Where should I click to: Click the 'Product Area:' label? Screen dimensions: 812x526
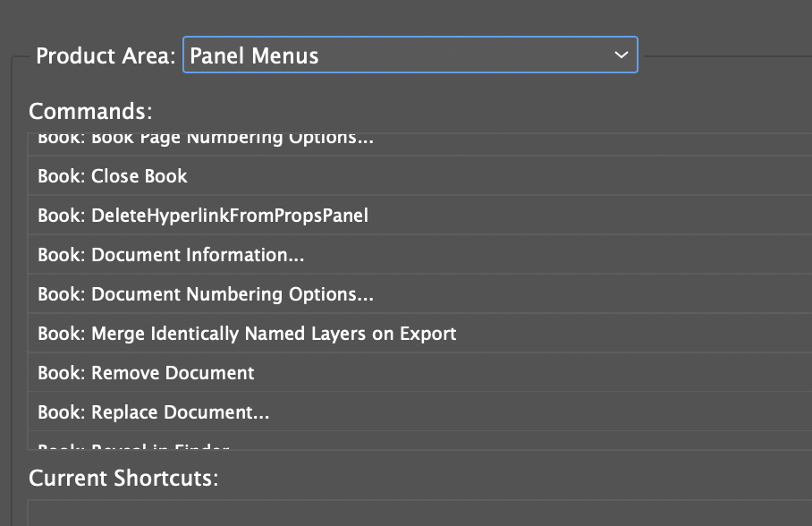106,55
